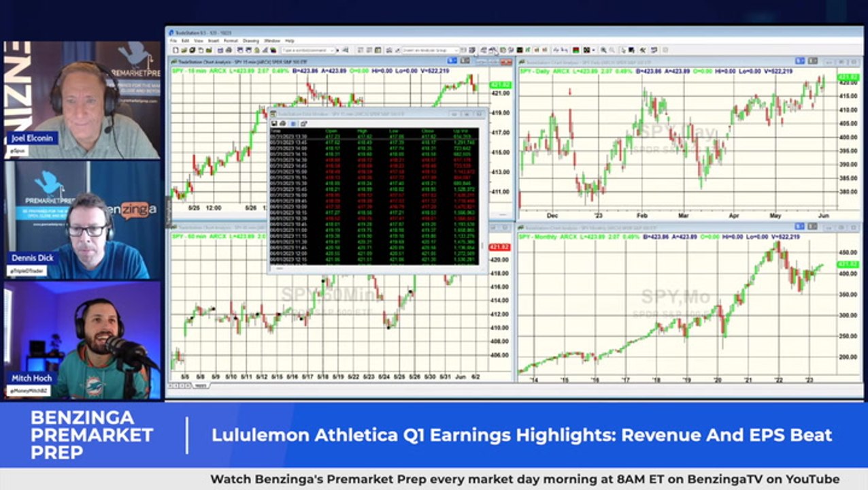Open the View menu
Screen dimensions: 868x490
click(x=199, y=40)
